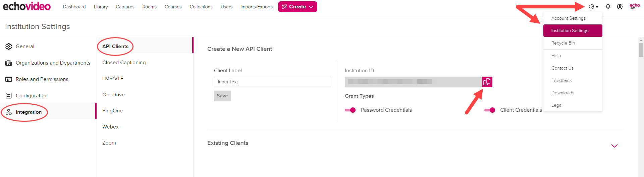Open Roles and Permissions section
Screen dimensions: 644x177
[42, 79]
